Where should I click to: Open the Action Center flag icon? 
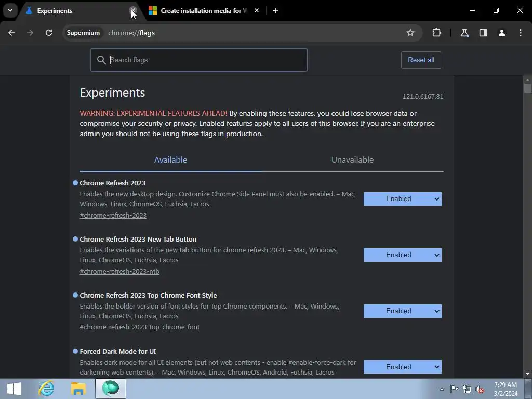pyautogui.click(x=454, y=389)
